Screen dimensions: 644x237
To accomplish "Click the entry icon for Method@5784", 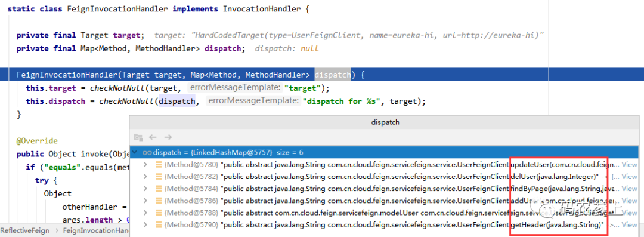I will pos(158,189).
